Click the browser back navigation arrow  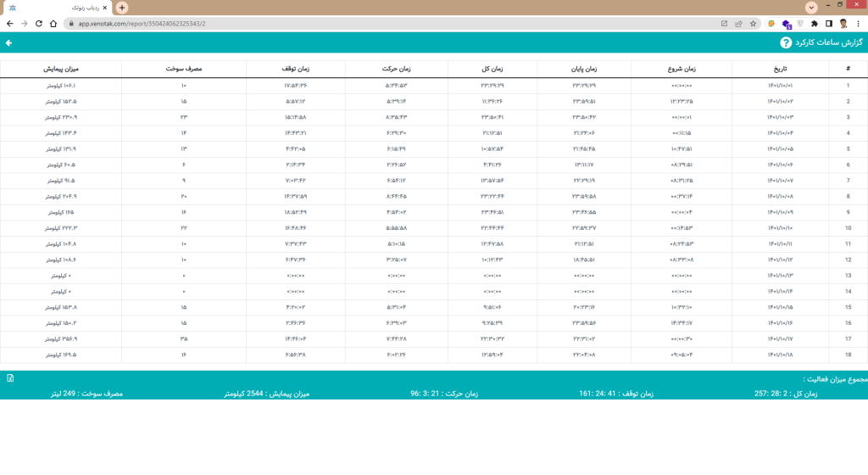point(9,24)
